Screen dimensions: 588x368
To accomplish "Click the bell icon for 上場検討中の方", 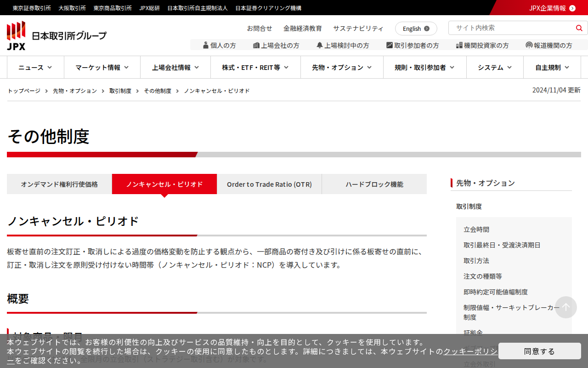I will [320, 45].
